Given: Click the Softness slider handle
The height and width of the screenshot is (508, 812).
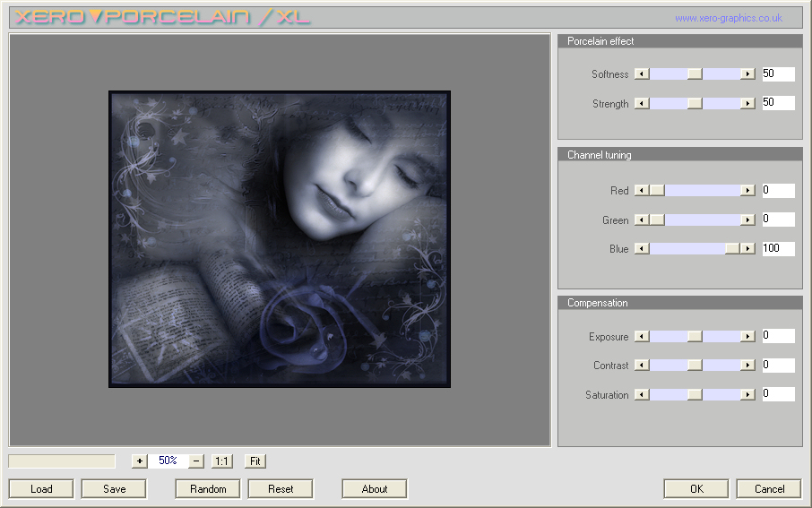Looking at the screenshot, I should tap(695, 74).
